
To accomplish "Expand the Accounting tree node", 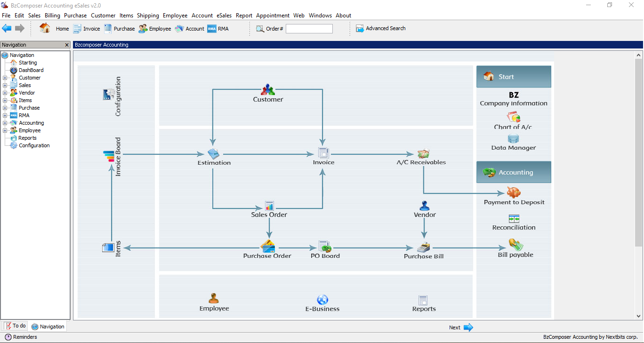I will click(x=5, y=123).
